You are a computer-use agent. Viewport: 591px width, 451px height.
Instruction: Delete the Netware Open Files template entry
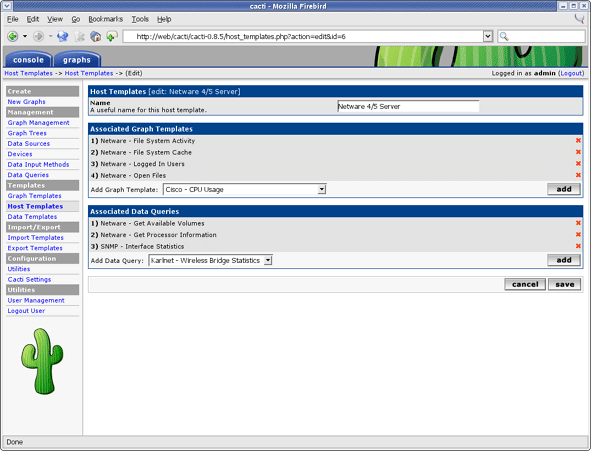coord(578,175)
